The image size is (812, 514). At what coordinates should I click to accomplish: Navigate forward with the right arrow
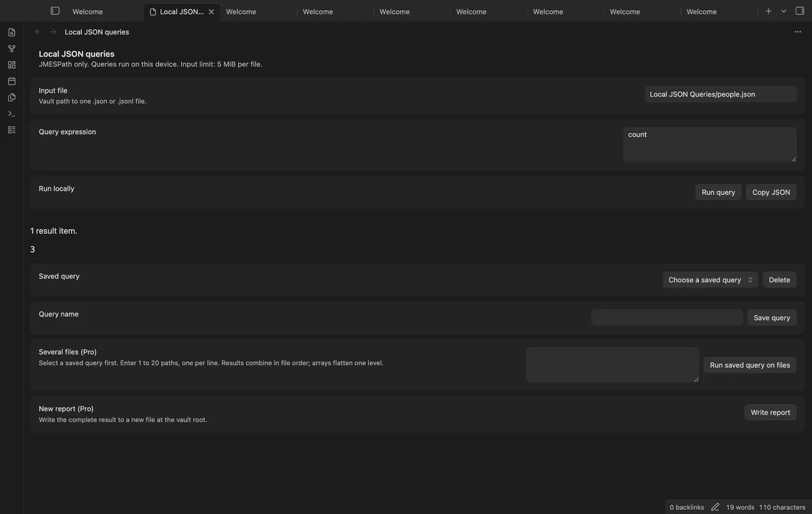tap(53, 32)
